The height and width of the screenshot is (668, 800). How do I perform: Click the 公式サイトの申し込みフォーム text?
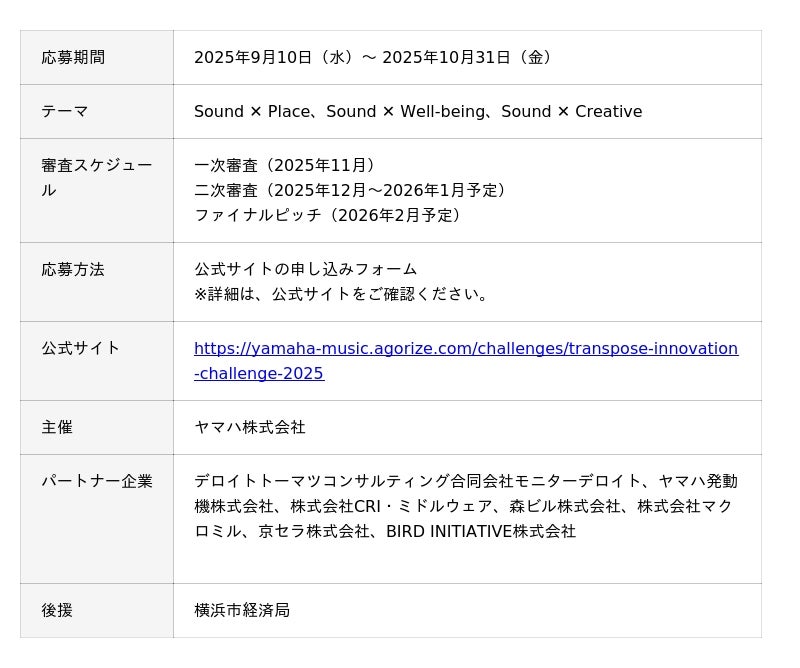coord(305,270)
